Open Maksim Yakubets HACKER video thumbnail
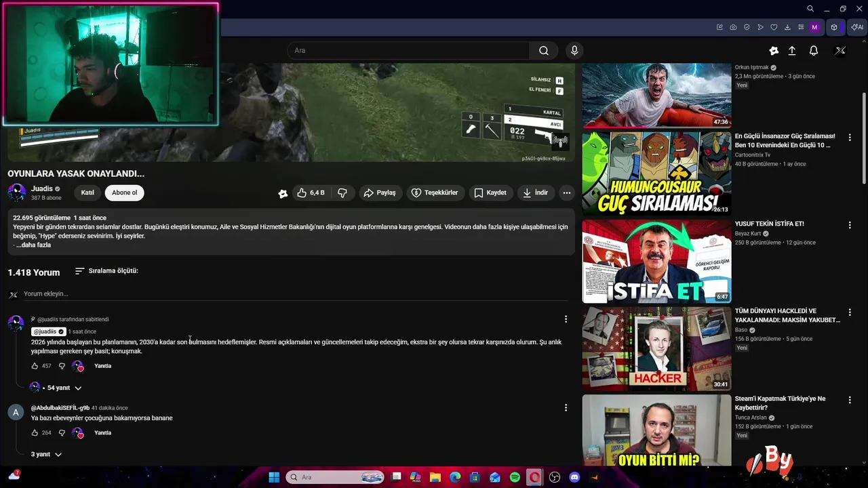868x488 pixels. tap(656, 349)
